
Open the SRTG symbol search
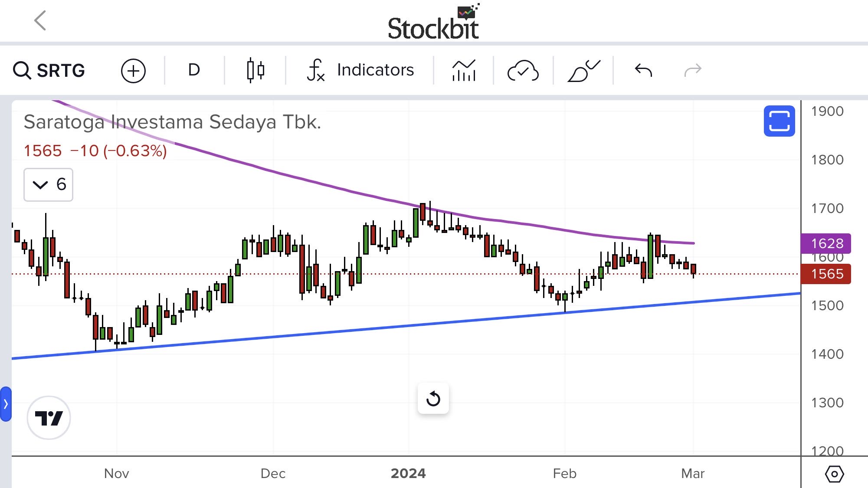[x=49, y=70]
